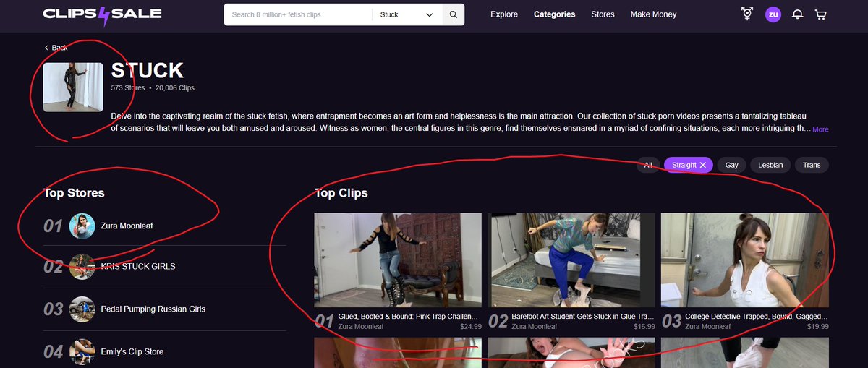The height and width of the screenshot is (368, 868).
Task: Click the $16.99 price
Action: [x=644, y=327]
